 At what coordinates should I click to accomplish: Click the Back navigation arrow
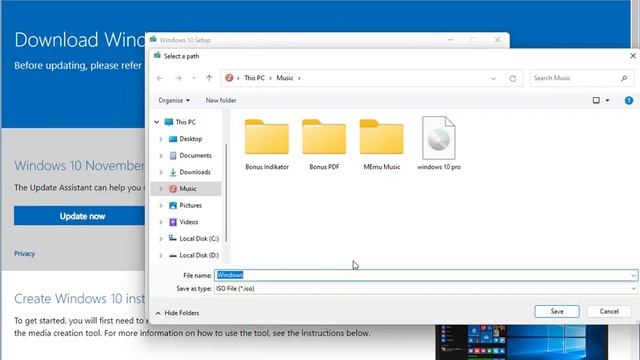pos(160,78)
